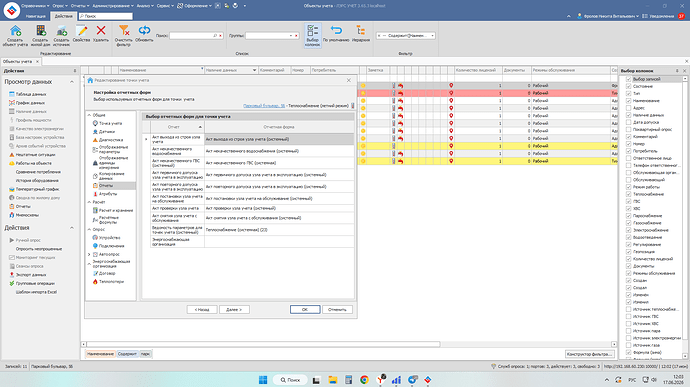The image size is (690, 387).
Task: Open Парковый бульвар, 56 link in the dialog
Action: click(264, 106)
